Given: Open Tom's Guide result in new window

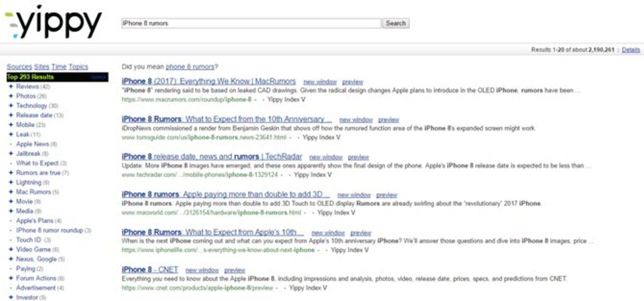Looking at the screenshot, I should [x=356, y=120].
